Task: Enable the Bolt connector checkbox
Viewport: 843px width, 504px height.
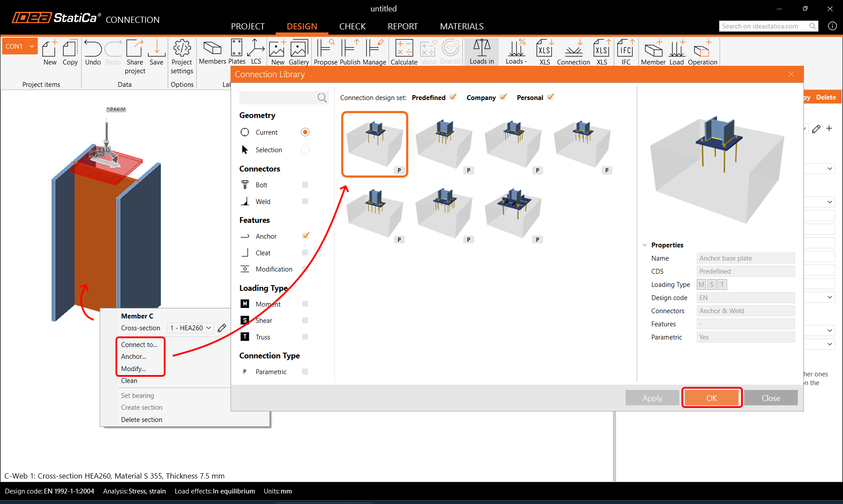Action: pyautogui.click(x=305, y=185)
